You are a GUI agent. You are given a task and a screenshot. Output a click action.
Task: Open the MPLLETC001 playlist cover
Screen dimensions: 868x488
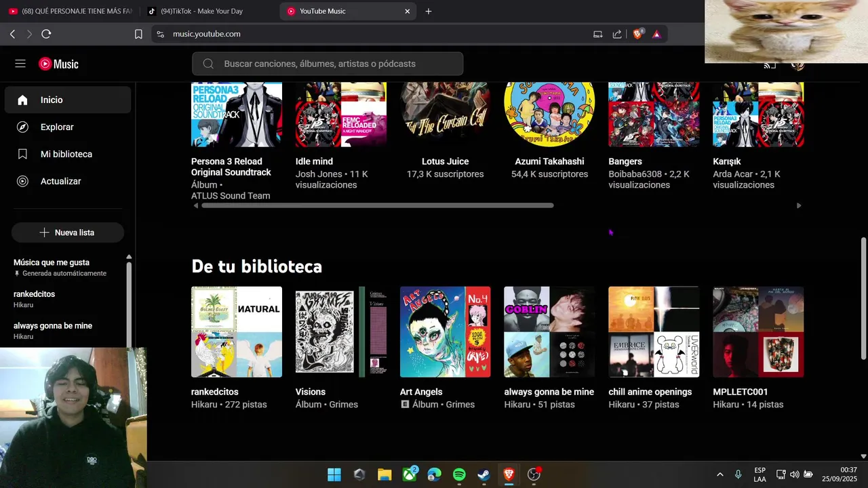point(758,332)
